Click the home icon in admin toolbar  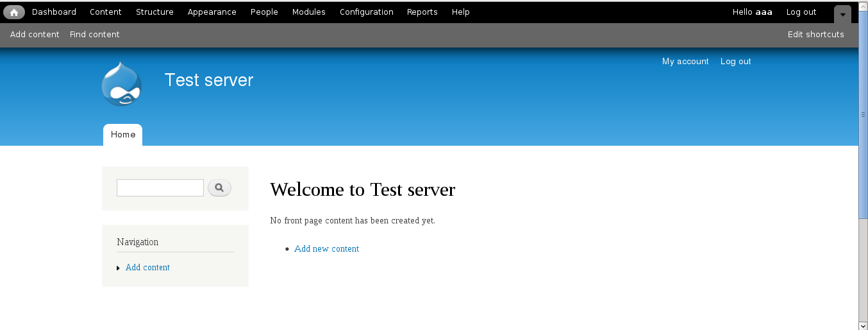[14, 12]
